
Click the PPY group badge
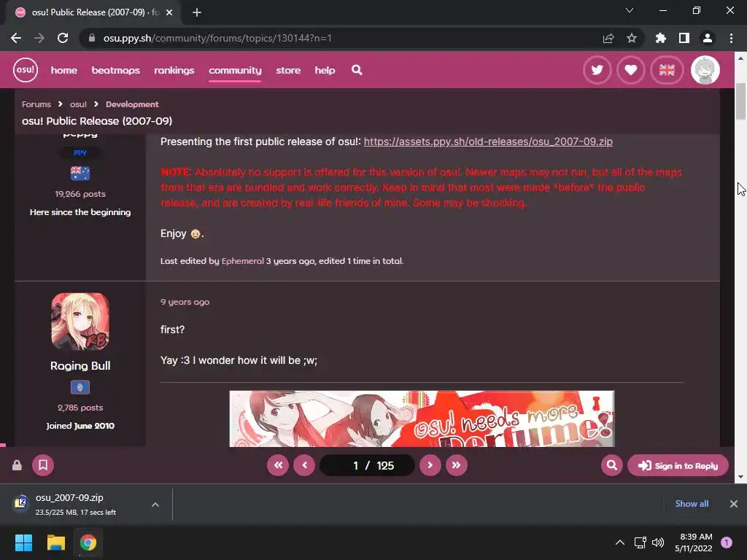click(x=80, y=152)
